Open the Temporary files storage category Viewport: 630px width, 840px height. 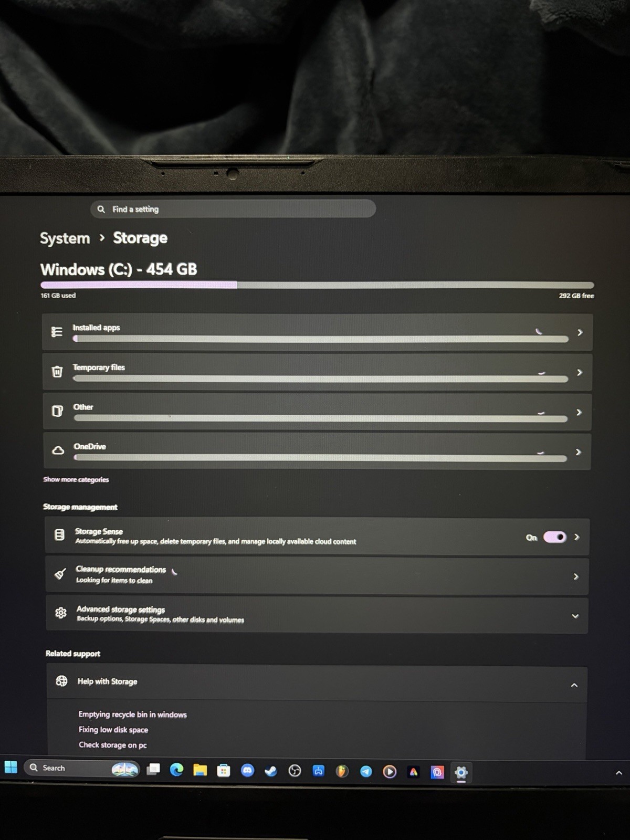pos(317,372)
